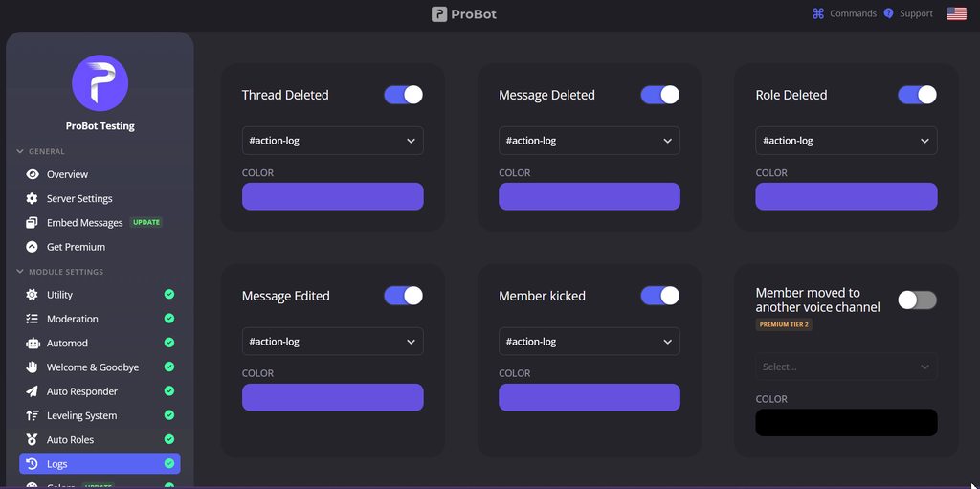Open the Commands link in header
980x489 pixels.
844,13
